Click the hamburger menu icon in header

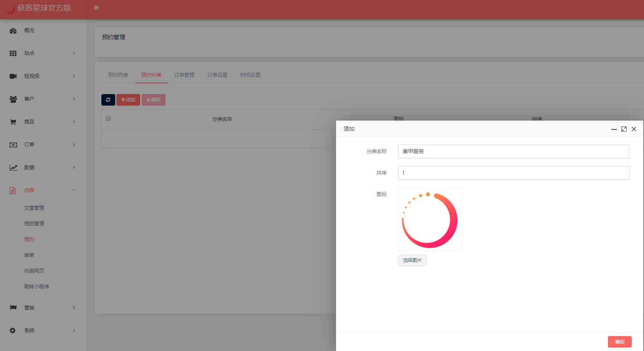point(96,8)
